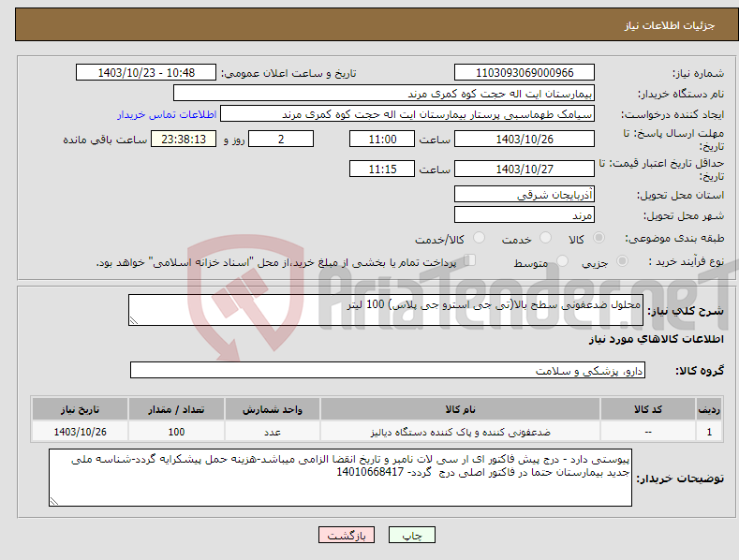Click the تاریخ نیاز column header
The height and width of the screenshot is (560, 739).
[80, 409]
